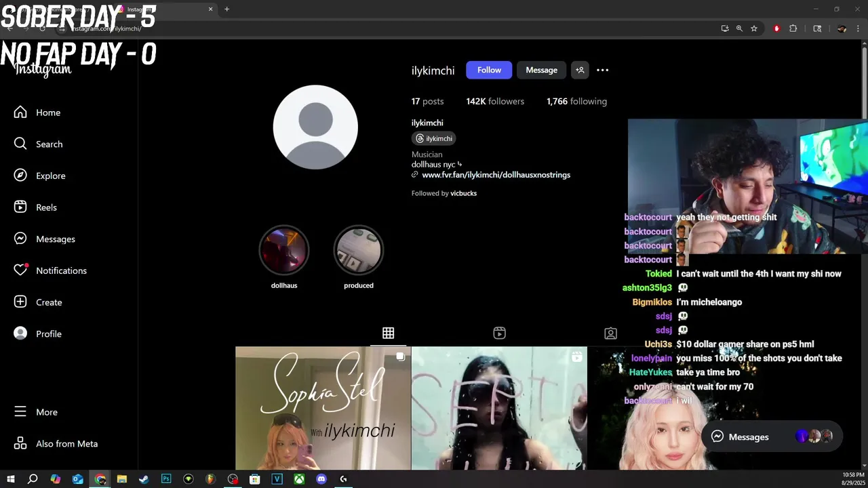Click the page vertical scrollbar

pos(864,83)
